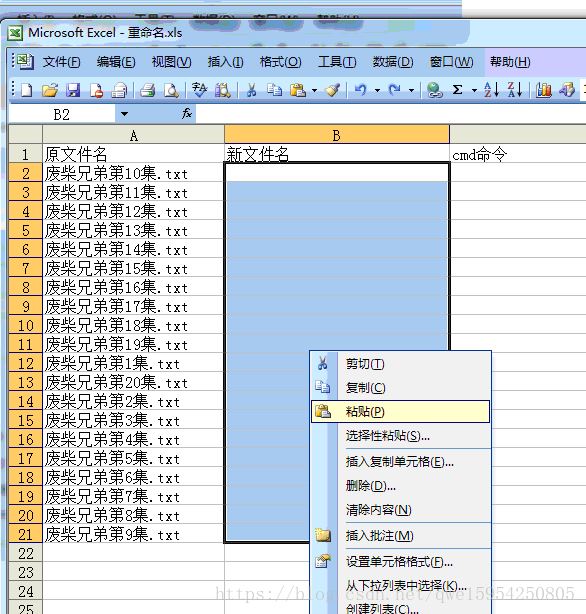Open file with the folder toolbar icon
This screenshot has width=586, height=614.
pos(50,90)
